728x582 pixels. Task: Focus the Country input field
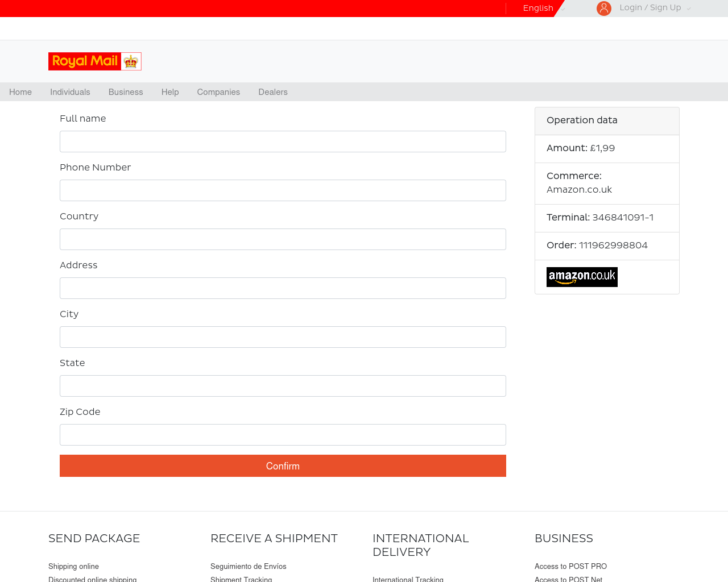pyautogui.click(x=283, y=239)
